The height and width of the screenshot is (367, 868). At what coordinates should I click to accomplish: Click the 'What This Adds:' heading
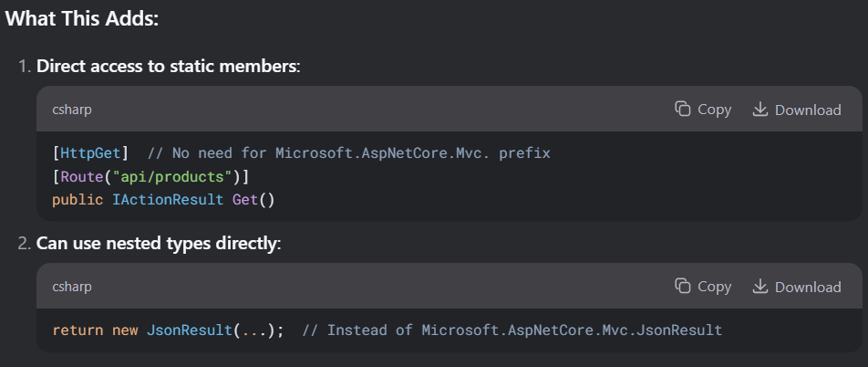(x=82, y=19)
